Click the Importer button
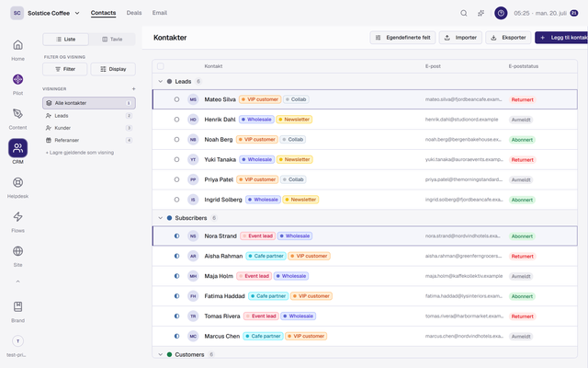 (x=460, y=38)
